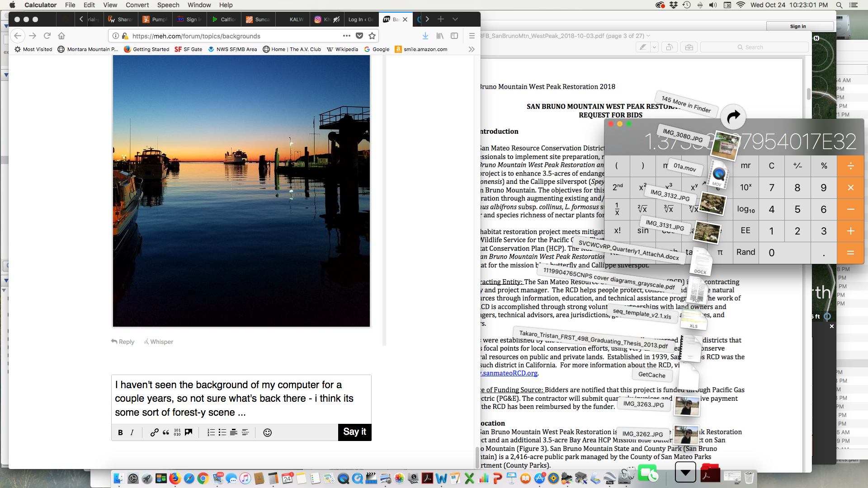Toggle the Firefox sidebar view icon
This screenshot has width=868, height=488.
point(454,36)
